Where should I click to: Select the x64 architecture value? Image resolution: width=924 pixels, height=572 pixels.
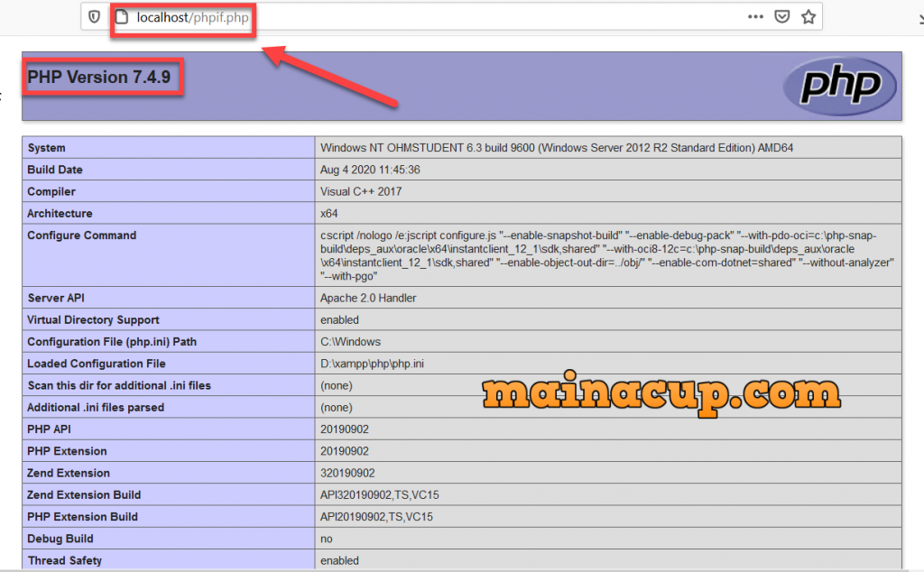(x=328, y=213)
